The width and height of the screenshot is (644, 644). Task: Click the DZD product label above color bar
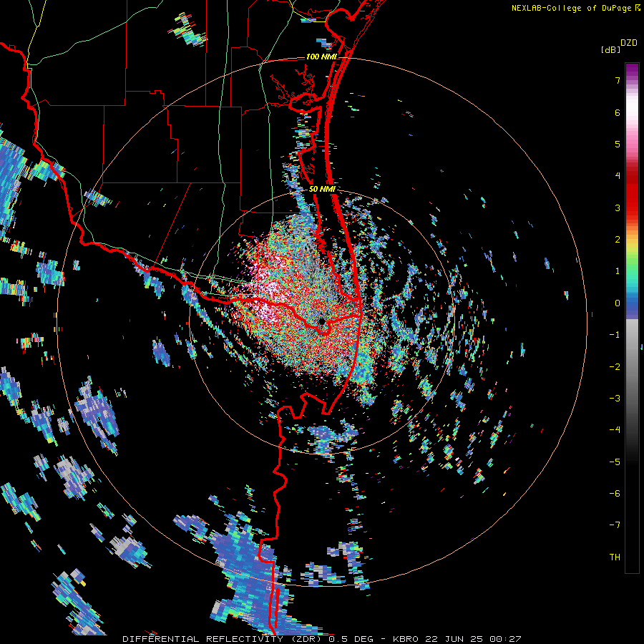(x=629, y=43)
